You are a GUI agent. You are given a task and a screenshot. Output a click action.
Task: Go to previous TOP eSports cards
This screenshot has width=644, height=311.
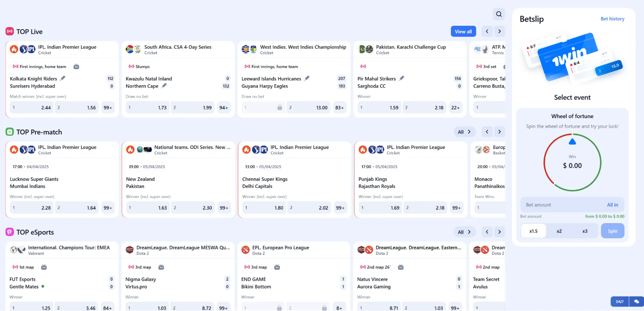pyautogui.click(x=487, y=232)
